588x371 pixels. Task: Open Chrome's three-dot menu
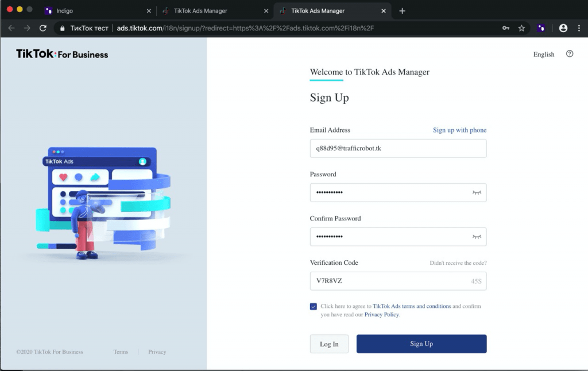point(578,28)
